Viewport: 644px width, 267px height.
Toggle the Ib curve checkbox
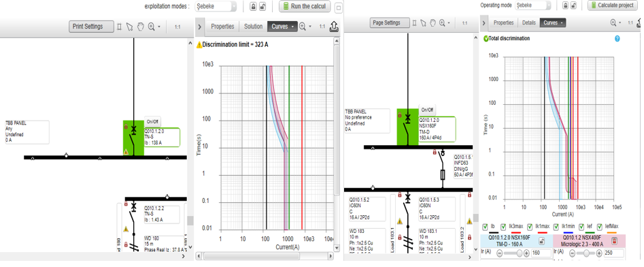[x=485, y=227]
